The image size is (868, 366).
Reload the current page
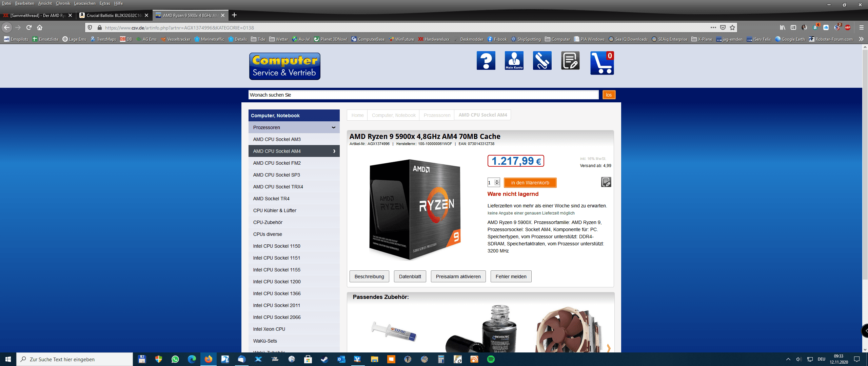pos(29,27)
